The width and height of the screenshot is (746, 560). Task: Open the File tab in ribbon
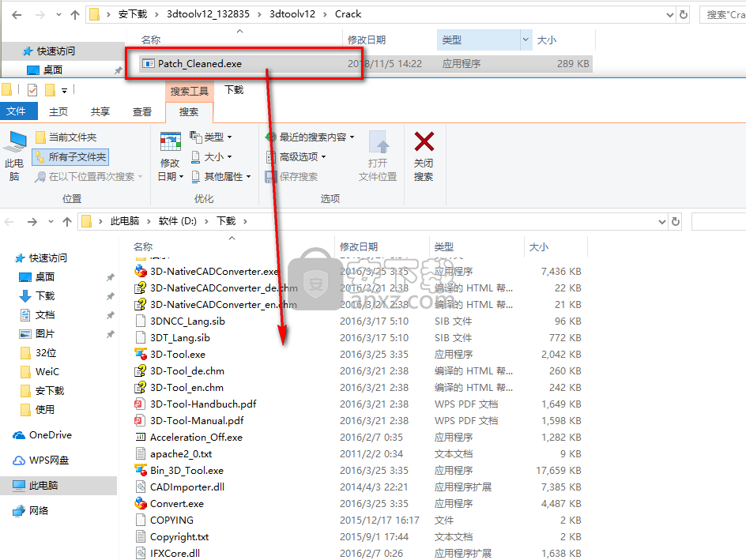pyautogui.click(x=17, y=111)
